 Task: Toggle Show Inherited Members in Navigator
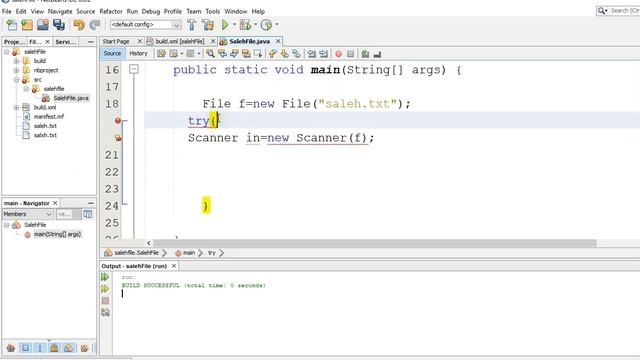tap(11, 348)
